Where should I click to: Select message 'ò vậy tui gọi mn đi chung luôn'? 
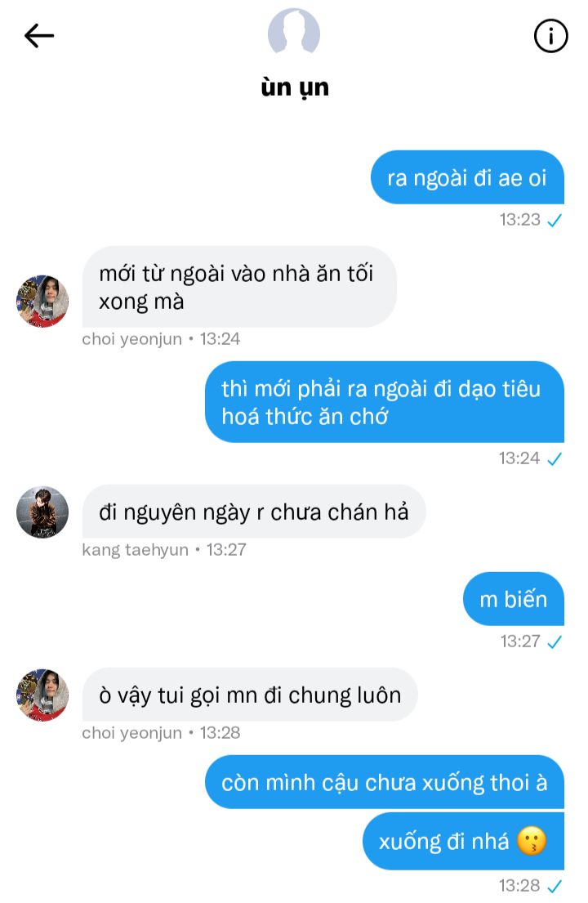[x=250, y=695]
